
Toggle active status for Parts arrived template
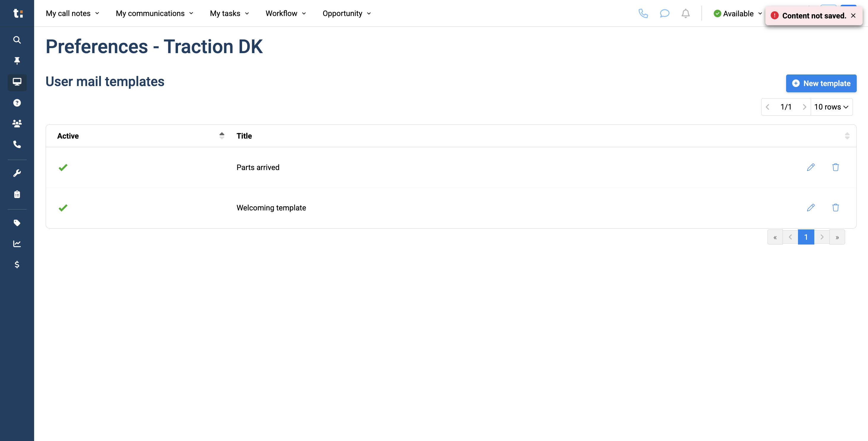(x=63, y=167)
